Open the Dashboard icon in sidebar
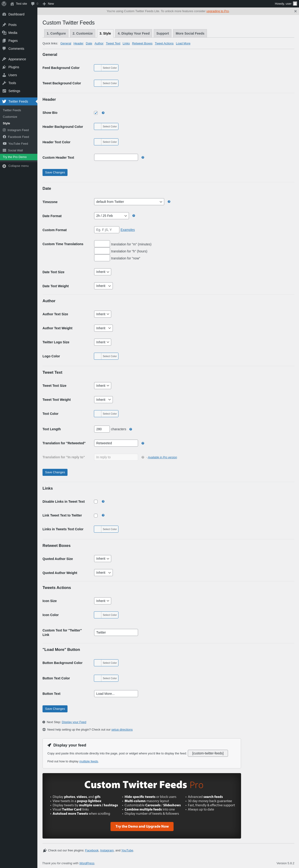The height and width of the screenshot is (868, 299). 4,14
